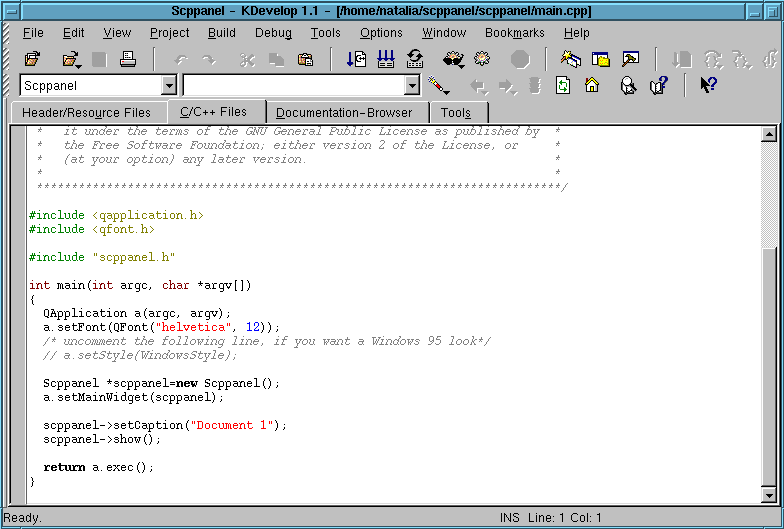Click the Rebuild all icon

click(414, 60)
